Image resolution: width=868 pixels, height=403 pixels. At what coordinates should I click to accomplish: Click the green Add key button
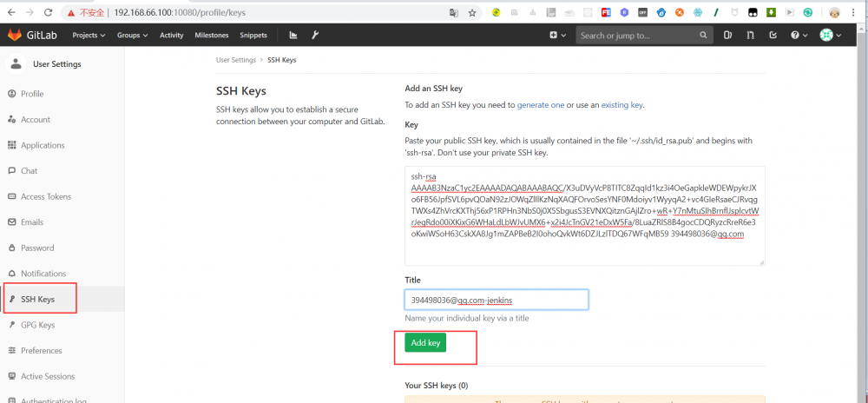point(425,343)
